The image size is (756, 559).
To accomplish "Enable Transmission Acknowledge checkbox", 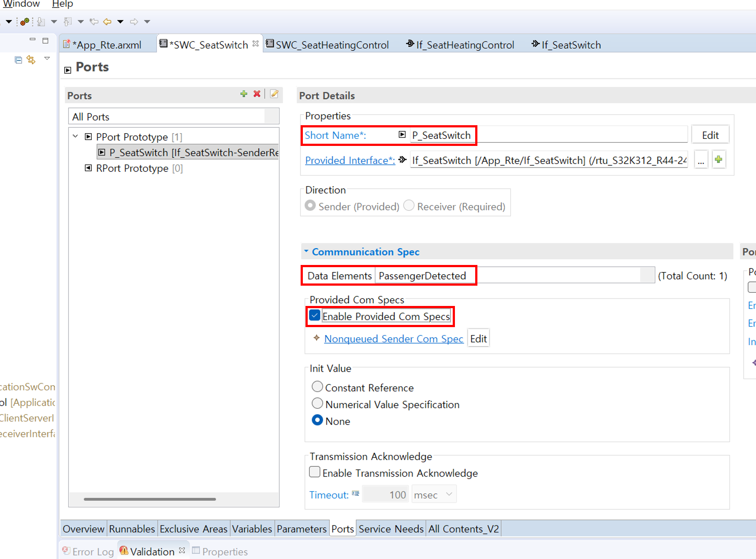I will pyautogui.click(x=315, y=472).
